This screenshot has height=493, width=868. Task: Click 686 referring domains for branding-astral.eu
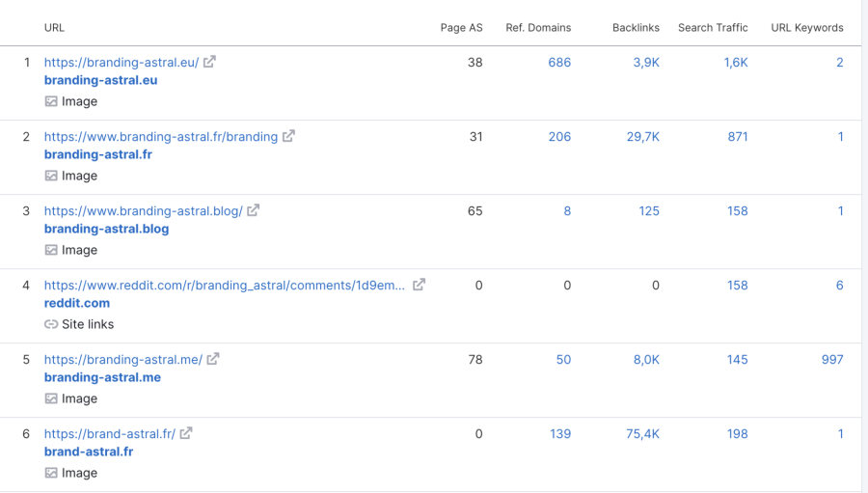(559, 62)
